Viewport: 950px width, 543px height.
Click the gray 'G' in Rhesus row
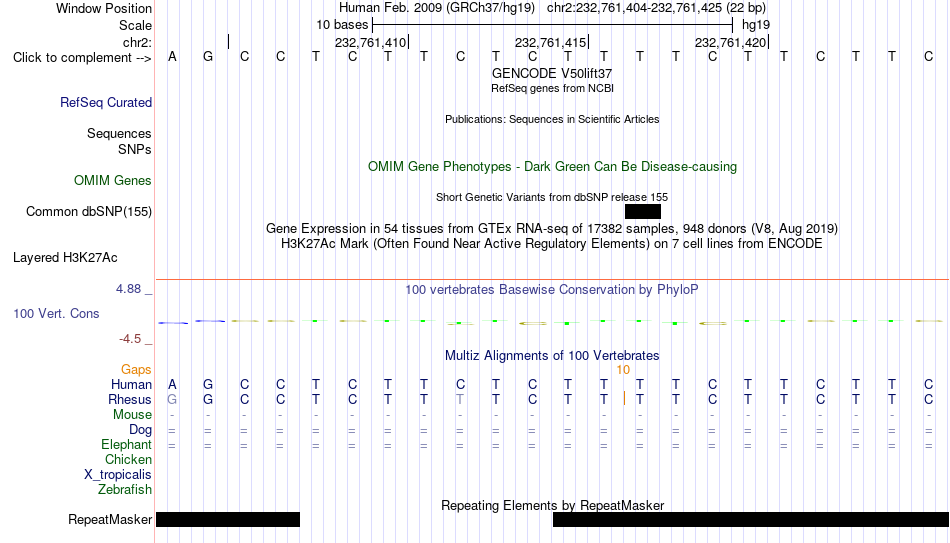[x=172, y=399]
